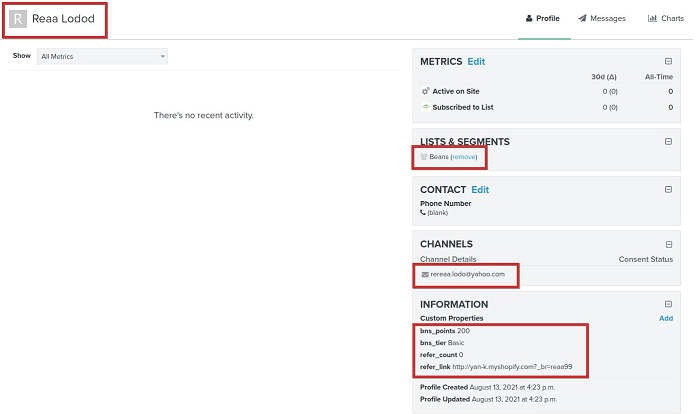Click the Profile Created date text
Screen dimensions: 698x414
(x=512, y=387)
